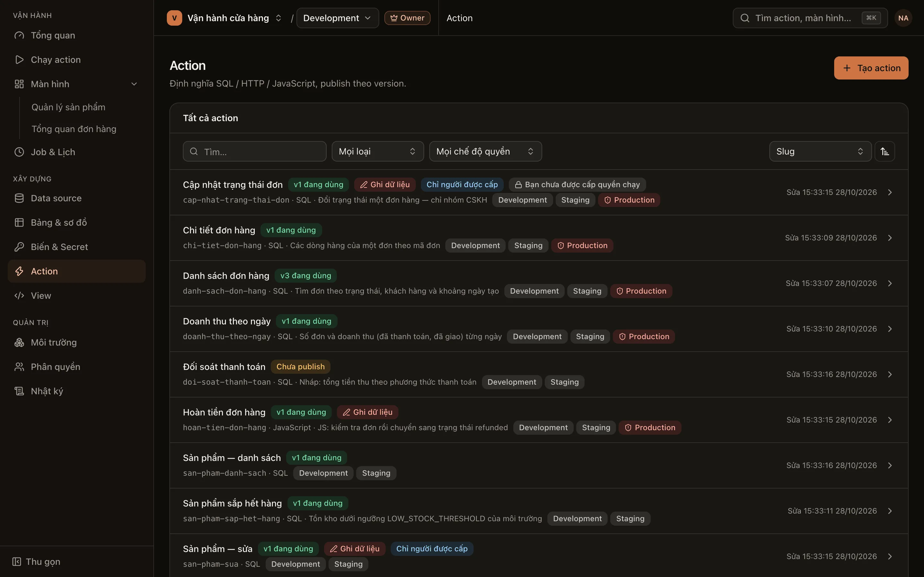
Task: Select Quản lý sản phẩm screen
Action: (x=68, y=107)
